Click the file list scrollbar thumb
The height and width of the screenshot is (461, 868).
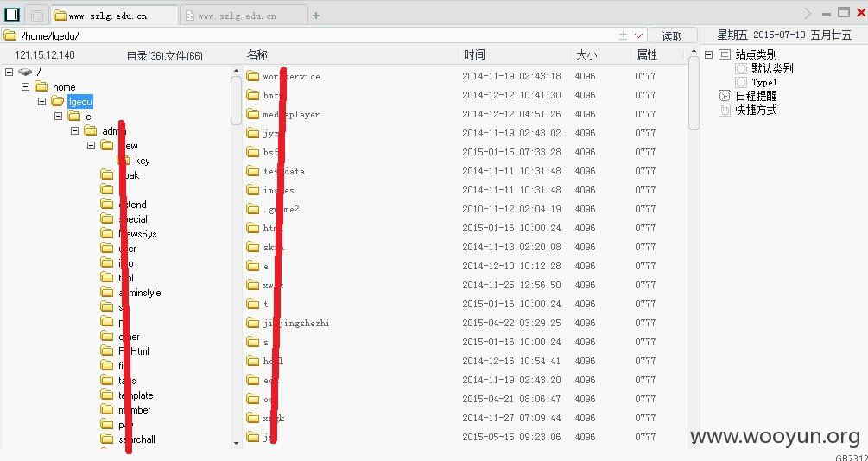pos(694,93)
